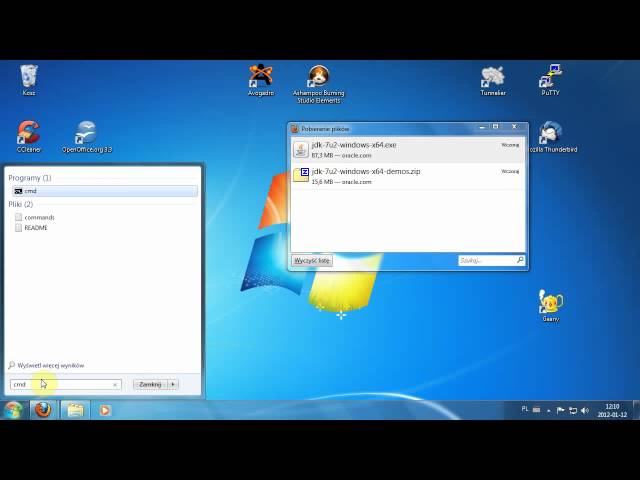Click Show desktop strip on taskbar edge

[x=636, y=410]
